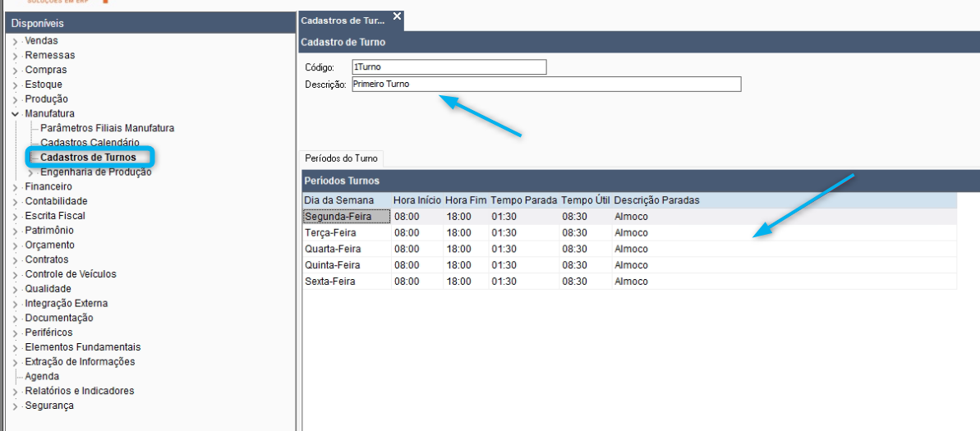Click Tempo Útil column header

pyautogui.click(x=586, y=200)
